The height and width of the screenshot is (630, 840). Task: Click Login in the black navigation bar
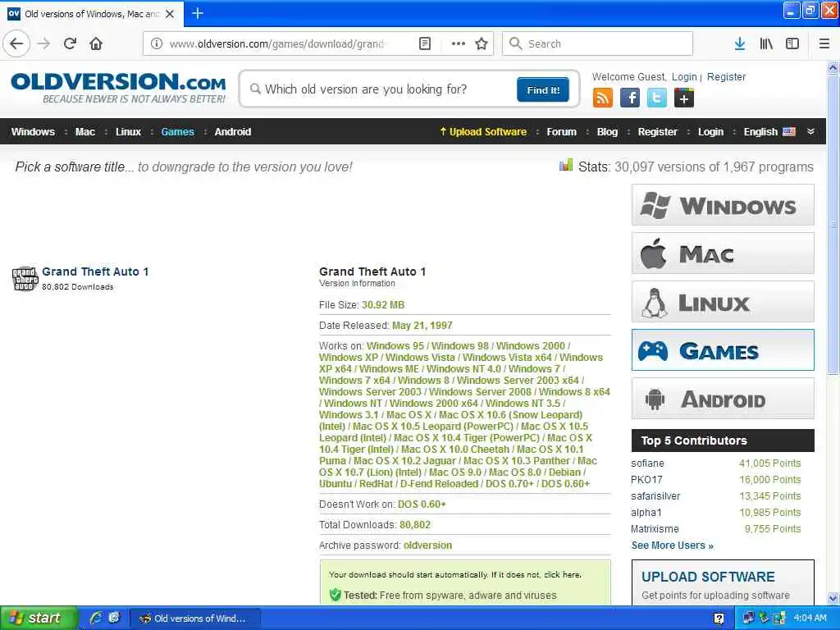(710, 132)
